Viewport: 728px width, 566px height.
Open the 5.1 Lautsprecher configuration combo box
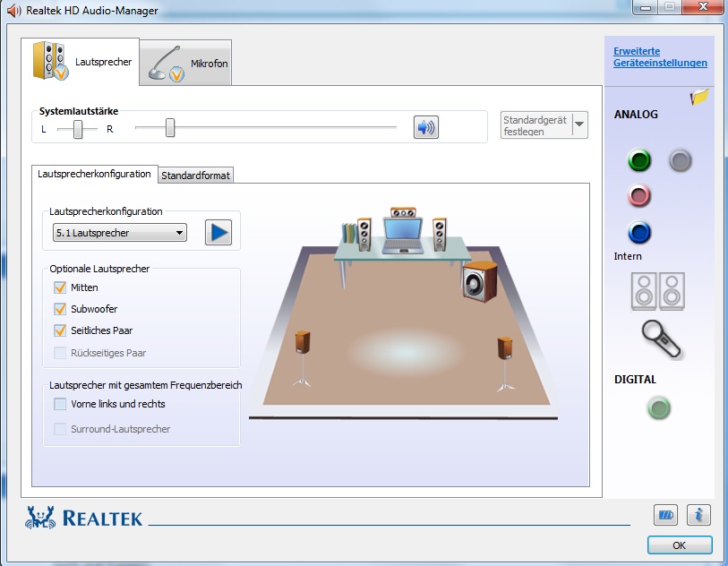point(120,233)
